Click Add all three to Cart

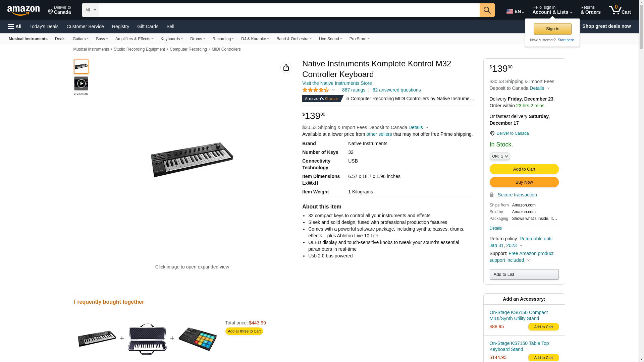point(244,331)
